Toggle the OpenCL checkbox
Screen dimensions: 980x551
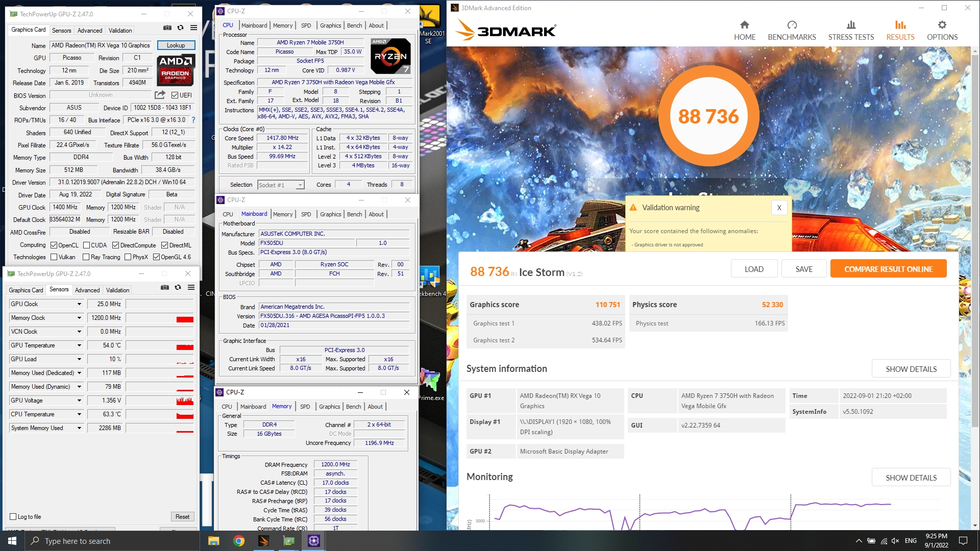pos(54,245)
